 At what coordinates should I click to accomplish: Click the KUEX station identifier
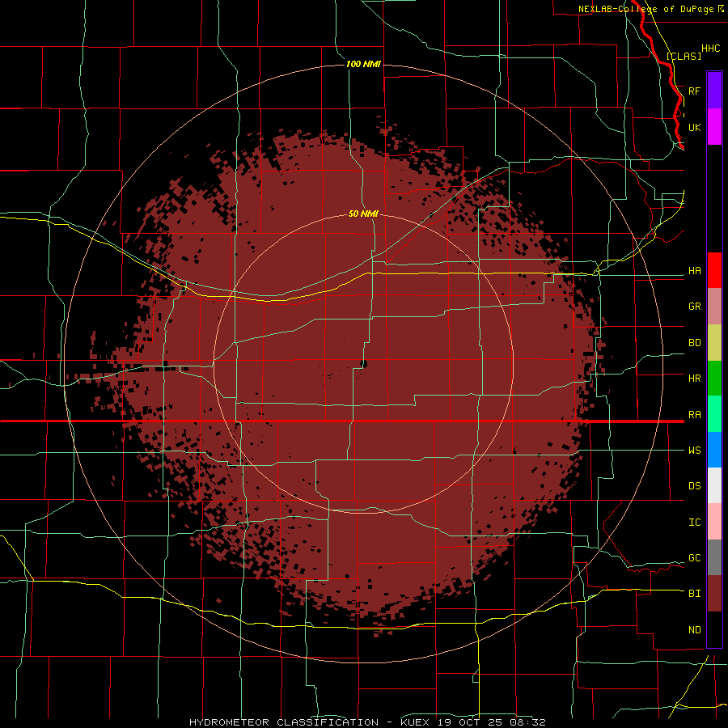(417, 722)
